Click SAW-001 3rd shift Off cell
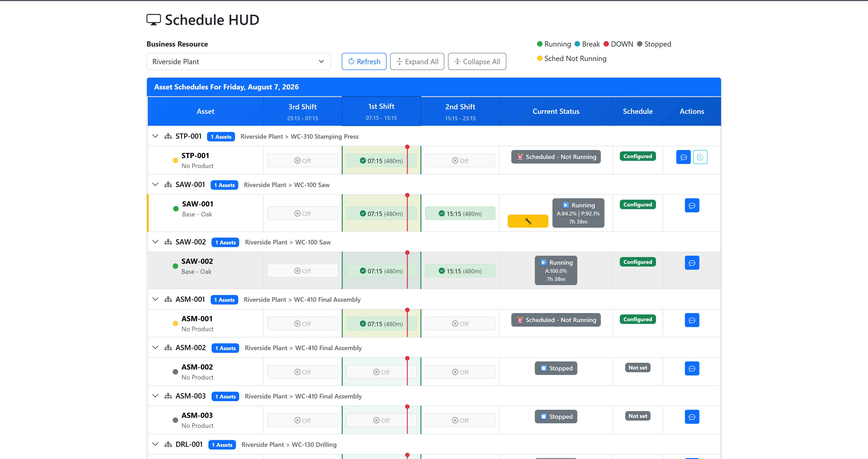868x459 pixels. [302, 213]
